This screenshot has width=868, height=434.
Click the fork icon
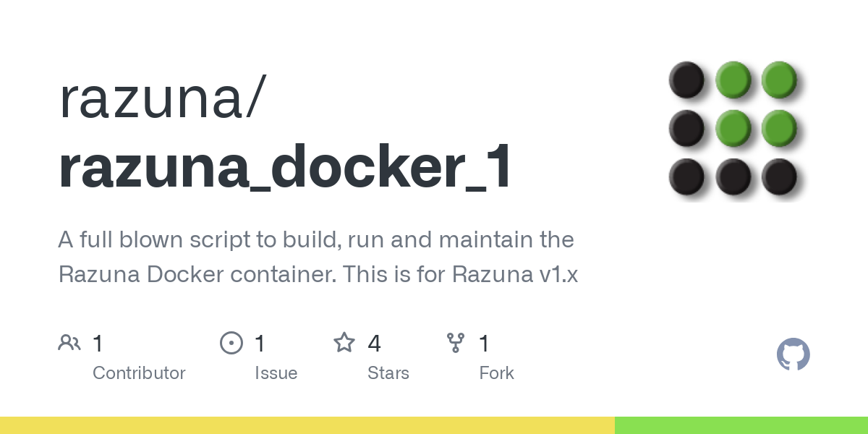(456, 343)
